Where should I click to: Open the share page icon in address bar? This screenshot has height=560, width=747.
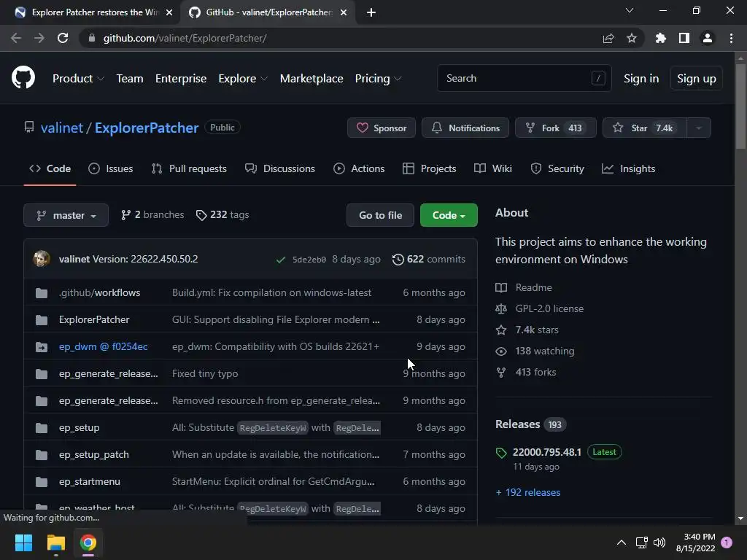(x=608, y=38)
